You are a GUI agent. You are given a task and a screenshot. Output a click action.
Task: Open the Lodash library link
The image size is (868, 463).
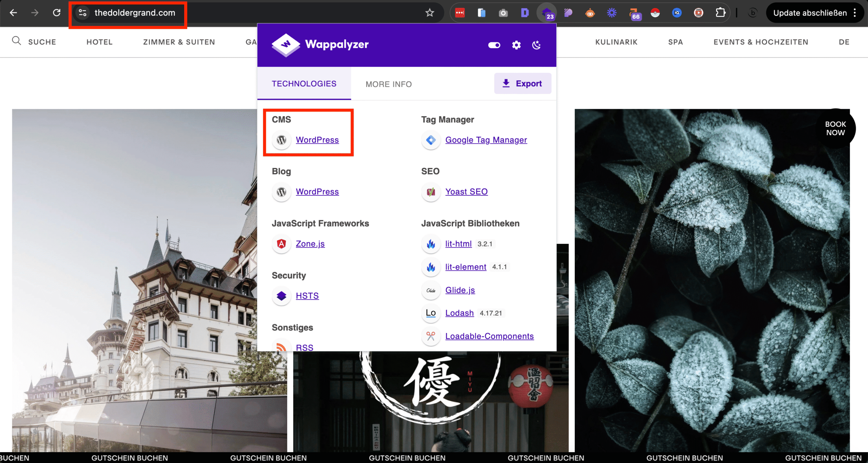459,313
